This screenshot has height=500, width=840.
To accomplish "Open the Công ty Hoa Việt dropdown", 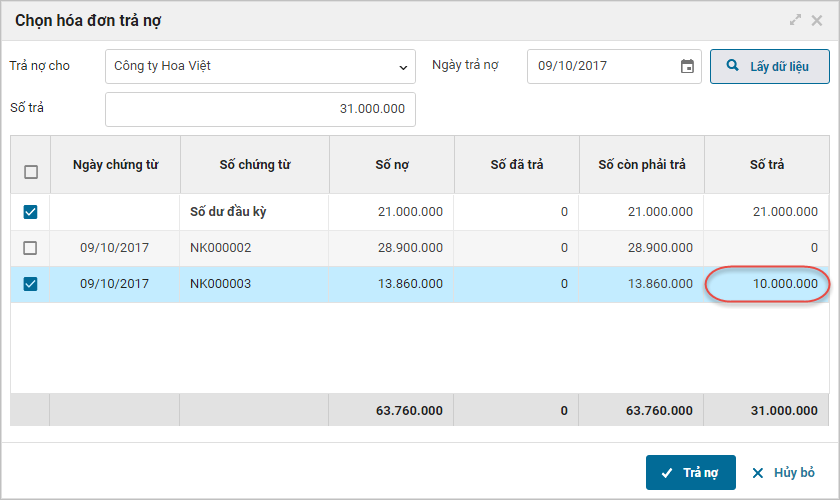I will coord(260,67).
